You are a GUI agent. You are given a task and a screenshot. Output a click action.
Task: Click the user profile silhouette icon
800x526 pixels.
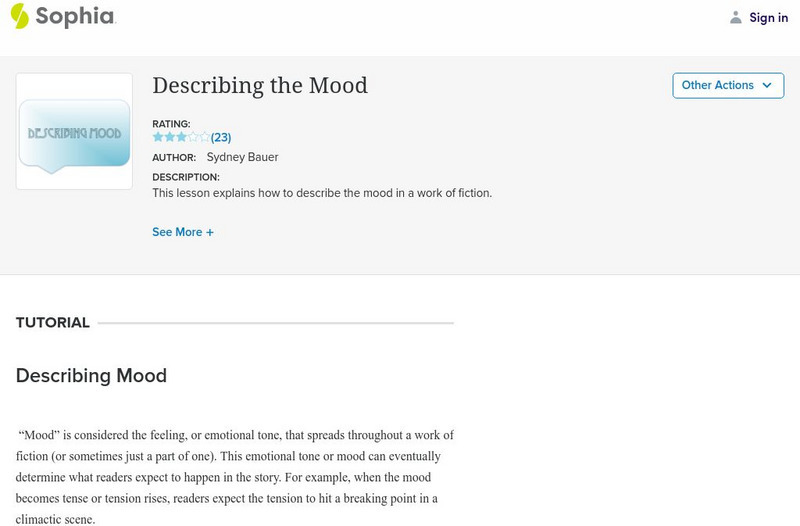[736, 17]
